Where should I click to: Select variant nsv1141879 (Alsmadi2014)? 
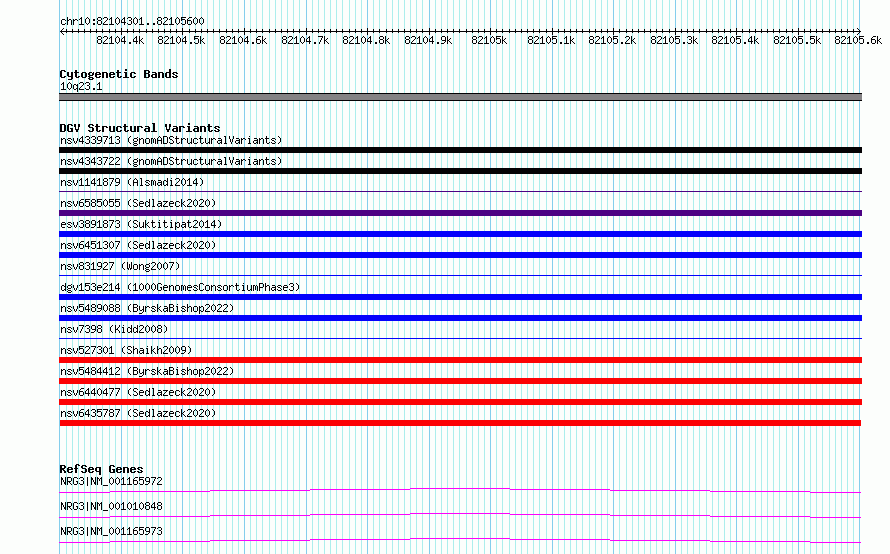pyautogui.click(x=132, y=182)
